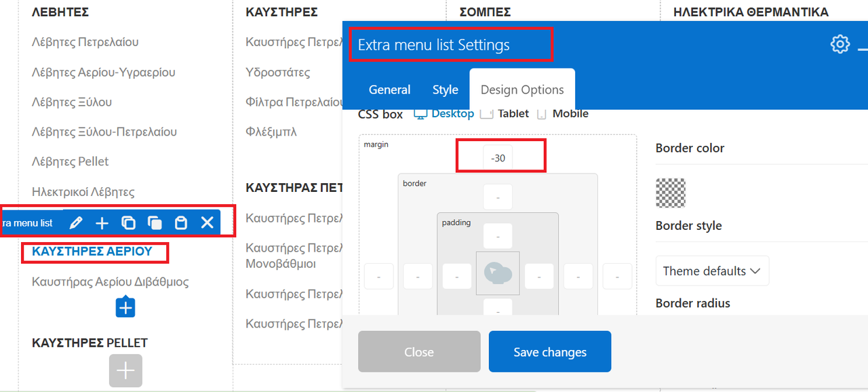Click the padding right input field
This screenshot has height=392, width=868.
539,277
